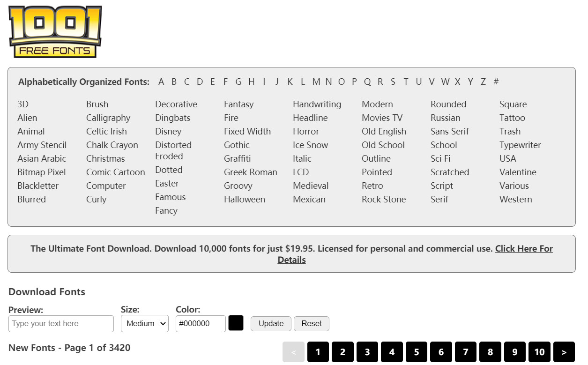Select the Rock Stone category
The width and height of the screenshot is (588, 365).
384,199
